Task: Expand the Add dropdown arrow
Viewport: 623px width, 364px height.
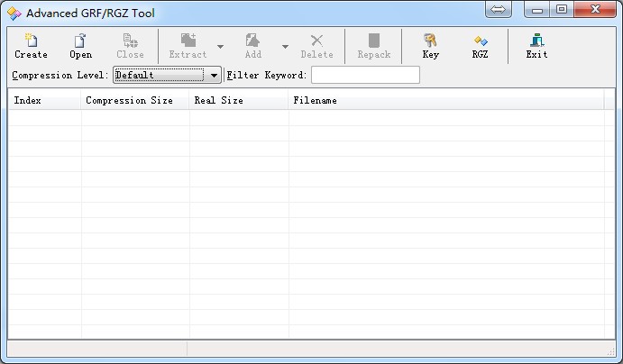Action: click(285, 47)
